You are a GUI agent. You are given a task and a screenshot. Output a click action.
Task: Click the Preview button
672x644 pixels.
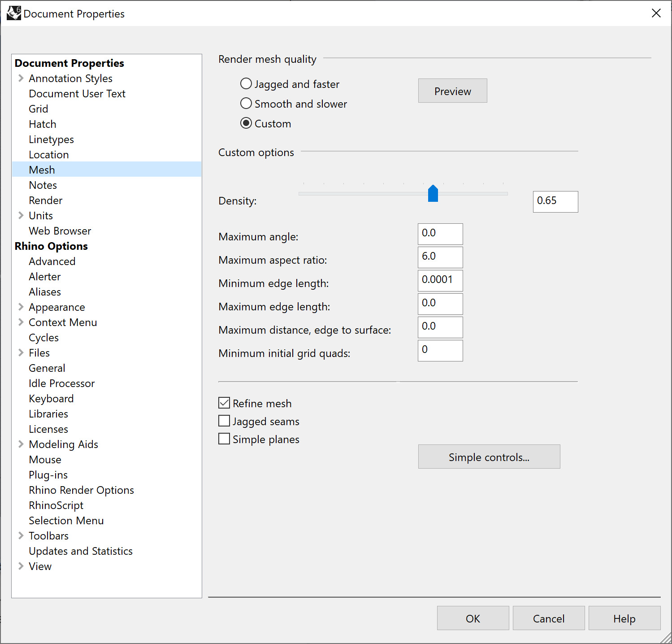452,91
